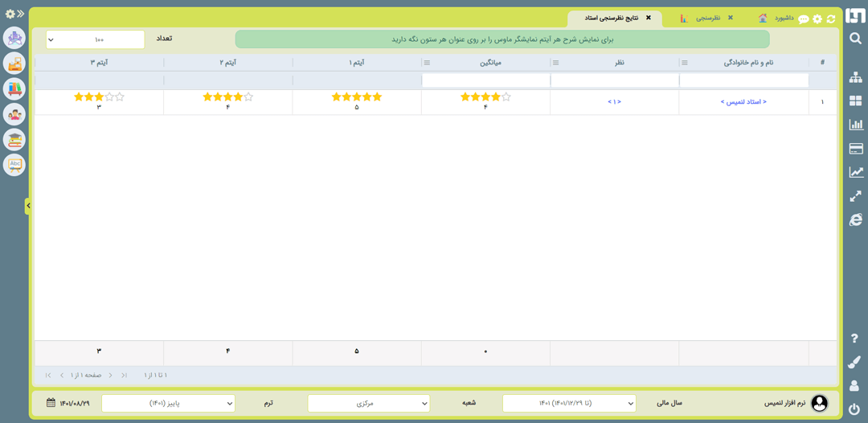Open settings gear next to refresh icon
Viewport: 868px width, 423px height.
point(817,18)
